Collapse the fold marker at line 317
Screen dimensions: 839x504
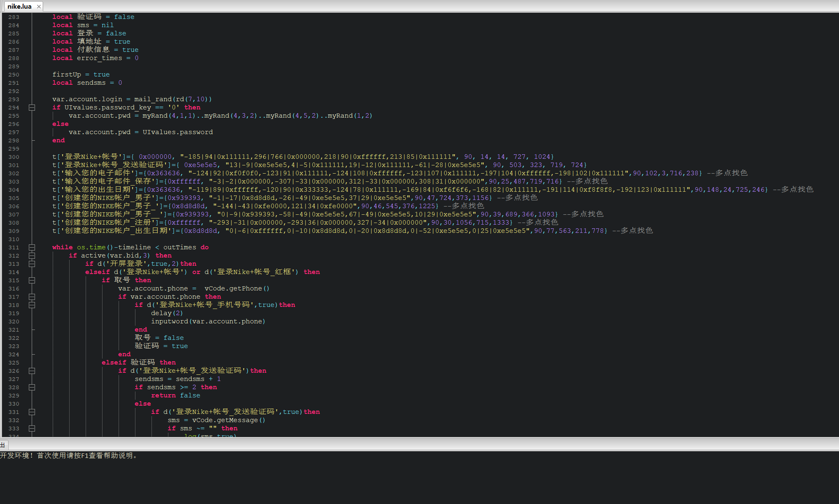pos(32,297)
